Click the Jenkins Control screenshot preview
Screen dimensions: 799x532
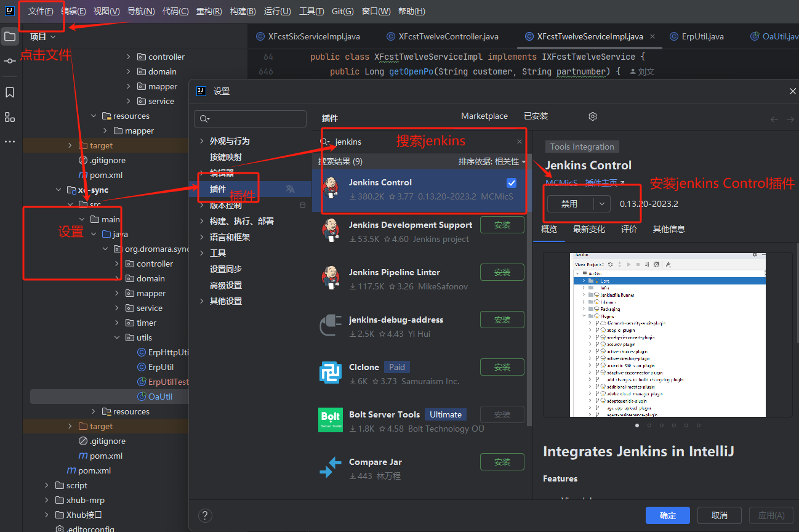pos(667,334)
